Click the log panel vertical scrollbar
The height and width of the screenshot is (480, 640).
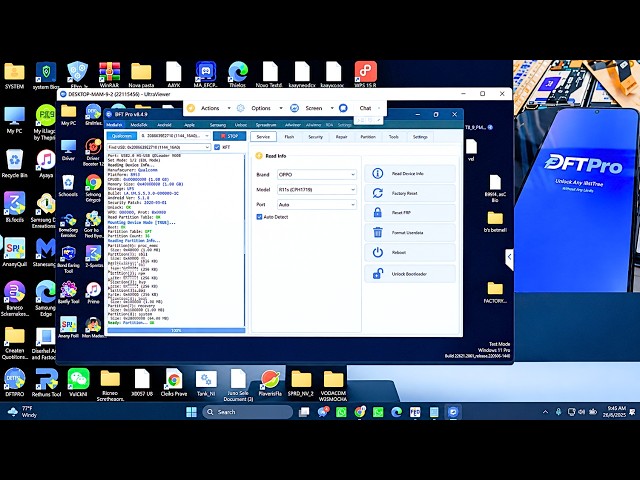245,240
